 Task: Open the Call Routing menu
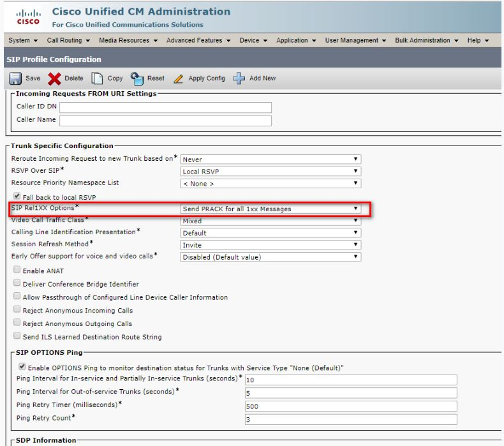70,41
